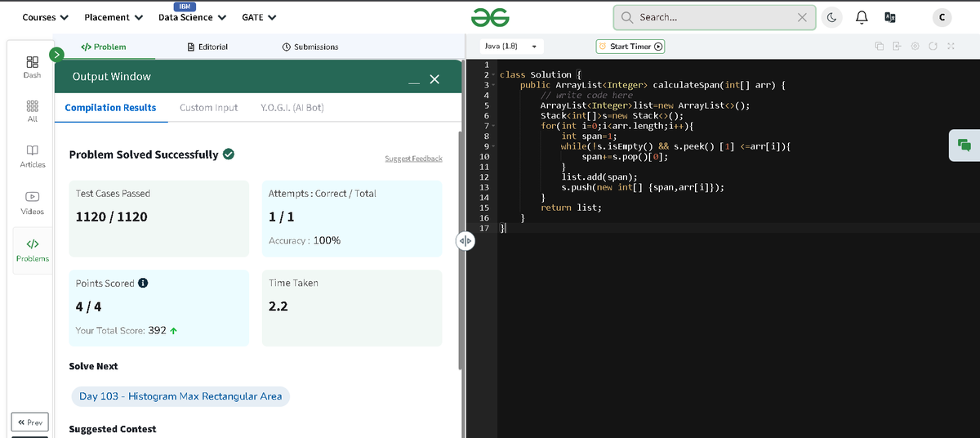Clear the search box with X
Image resolution: width=980 pixels, height=438 pixels.
tap(802, 17)
